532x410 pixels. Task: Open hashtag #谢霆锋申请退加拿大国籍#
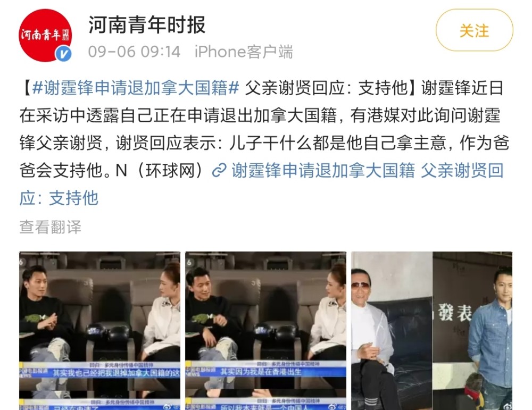[136, 88]
